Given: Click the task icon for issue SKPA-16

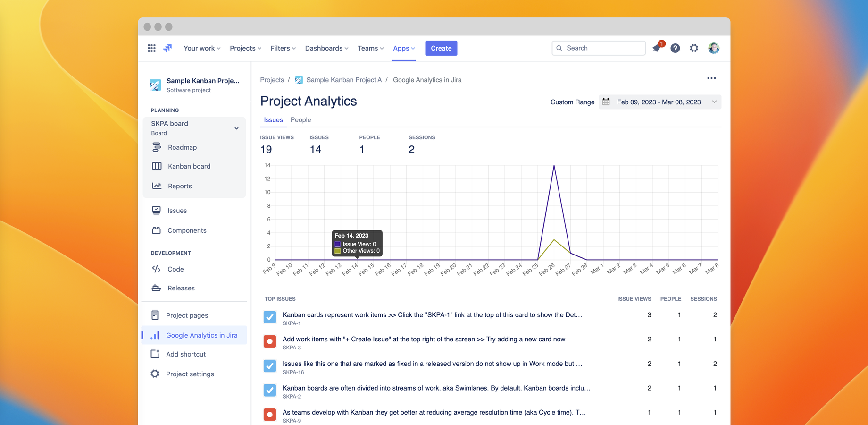Looking at the screenshot, I should 270,366.
